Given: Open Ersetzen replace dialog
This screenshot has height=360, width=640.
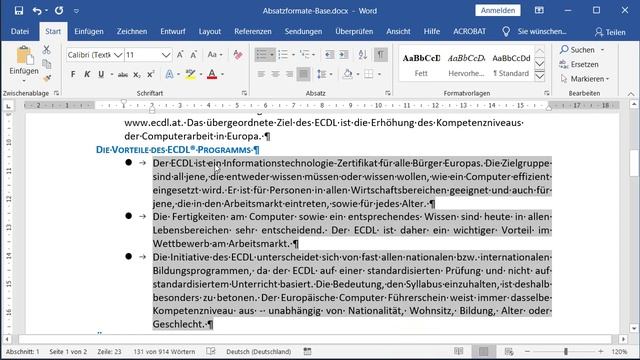Looking at the screenshot, I should pyautogui.click(x=579, y=64).
